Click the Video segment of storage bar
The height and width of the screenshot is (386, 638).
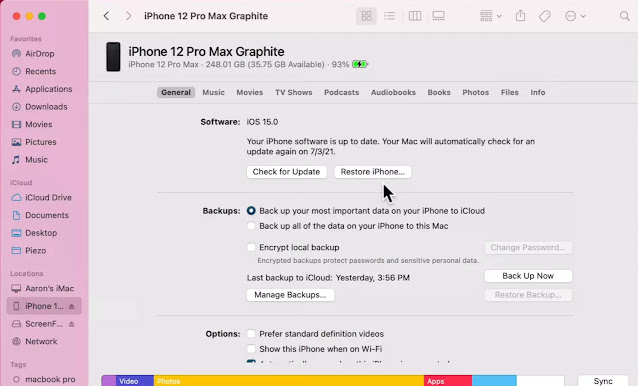(135, 381)
